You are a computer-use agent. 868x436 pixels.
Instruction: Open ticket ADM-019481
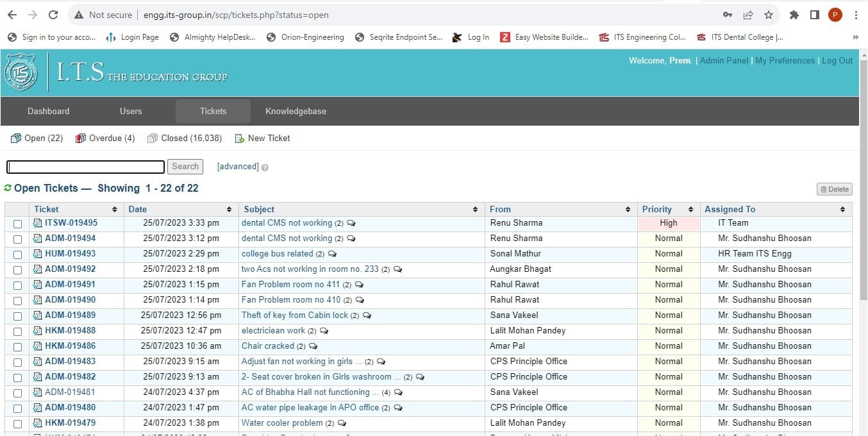point(70,392)
